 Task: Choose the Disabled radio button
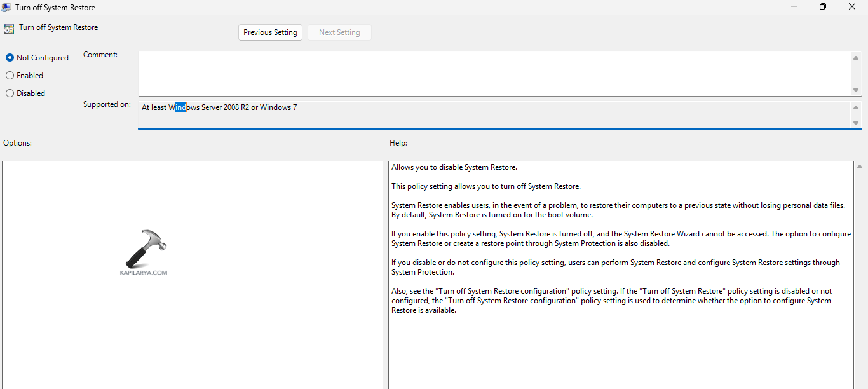tap(10, 93)
